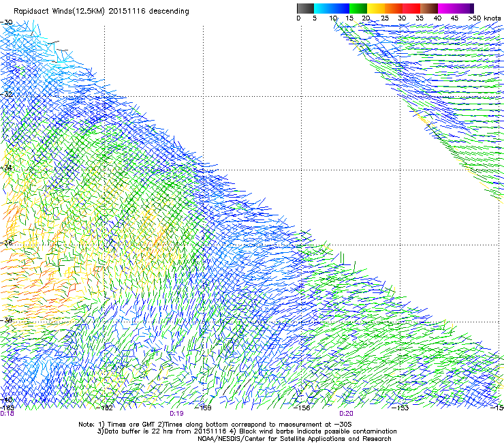Click the 'Data buffer is 22 hrs' note line
The width and height of the screenshot is (504, 443).
pyautogui.click(x=247, y=431)
